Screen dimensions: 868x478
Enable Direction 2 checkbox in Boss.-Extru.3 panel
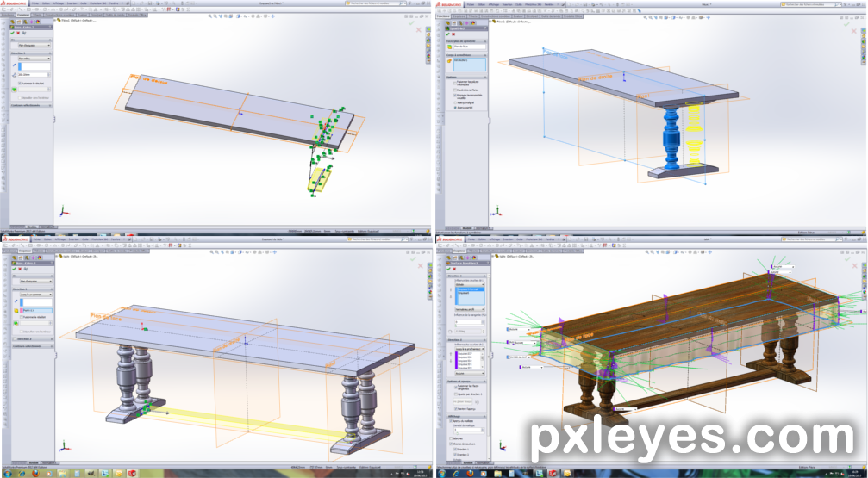point(15,339)
